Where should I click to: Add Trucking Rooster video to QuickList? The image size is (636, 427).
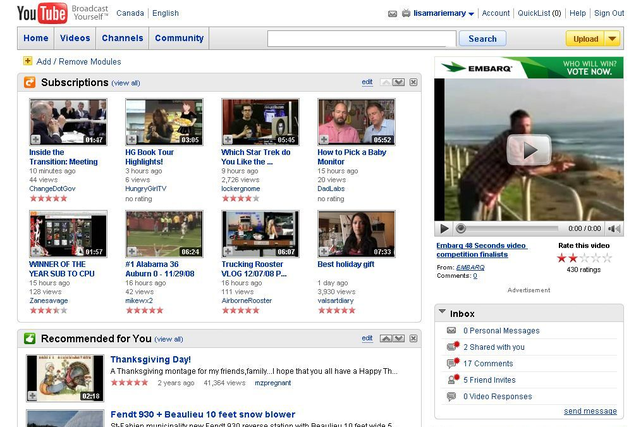coord(228,251)
